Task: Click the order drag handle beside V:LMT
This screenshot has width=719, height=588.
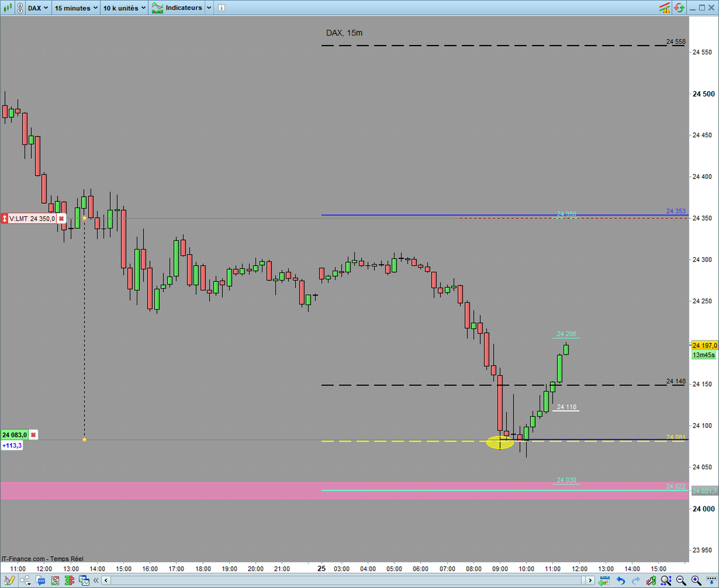Action: [x=4, y=219]
